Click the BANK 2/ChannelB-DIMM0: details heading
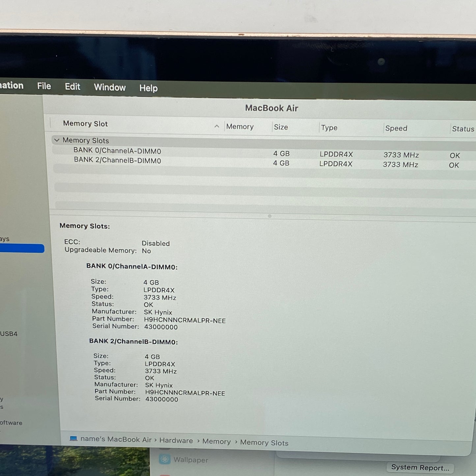Viewport: 476px width, 476px height. [133, 342]
